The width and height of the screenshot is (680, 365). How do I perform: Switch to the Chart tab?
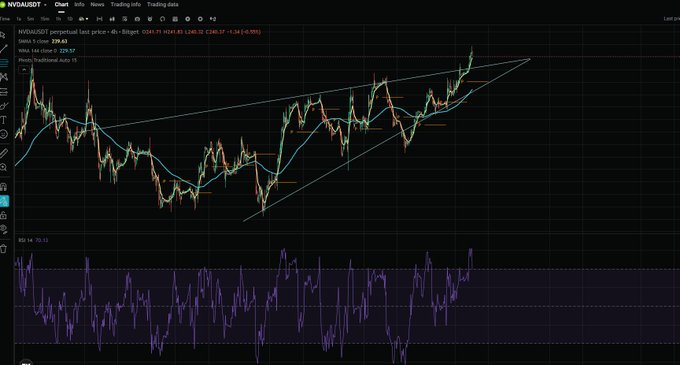(x=61, y=4)
